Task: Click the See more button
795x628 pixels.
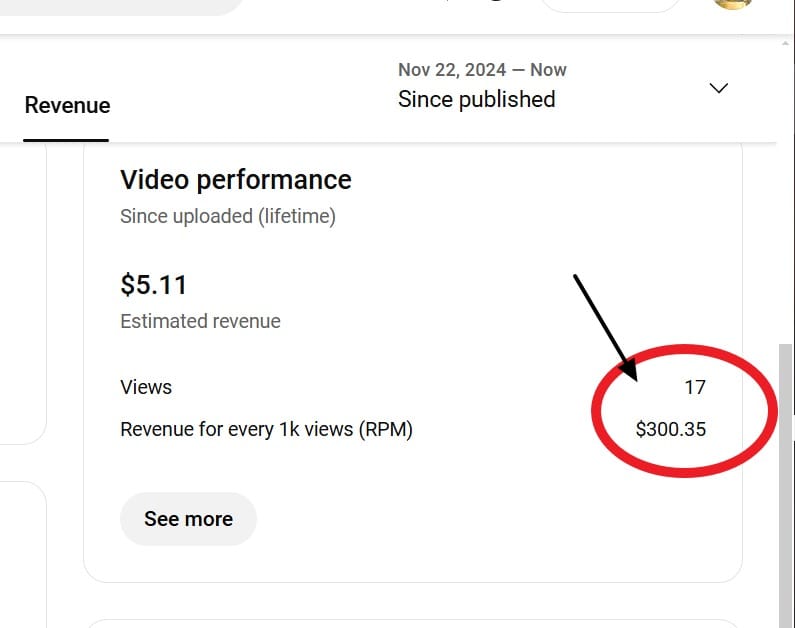Action: pyautogui.click(x=188, y=519)
